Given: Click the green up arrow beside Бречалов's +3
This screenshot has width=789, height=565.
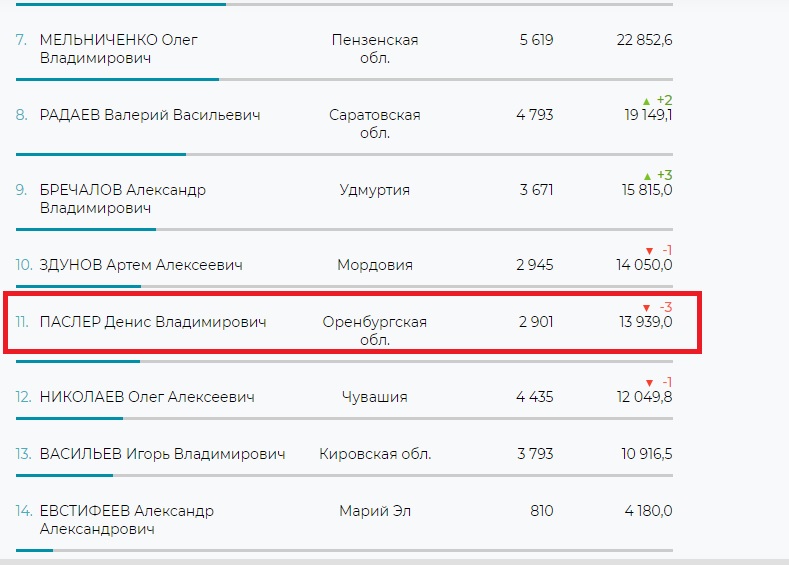Looking at the screenshot, I should [x=646, y=176].
